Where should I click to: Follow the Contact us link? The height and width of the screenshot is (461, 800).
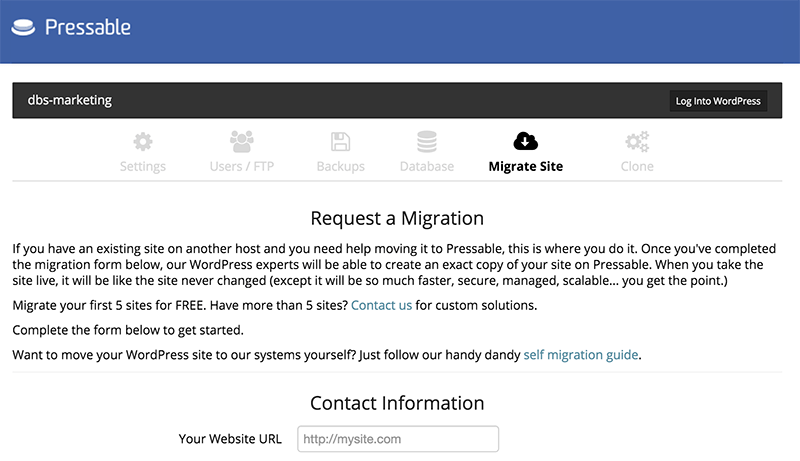click(x=381, y=305)
